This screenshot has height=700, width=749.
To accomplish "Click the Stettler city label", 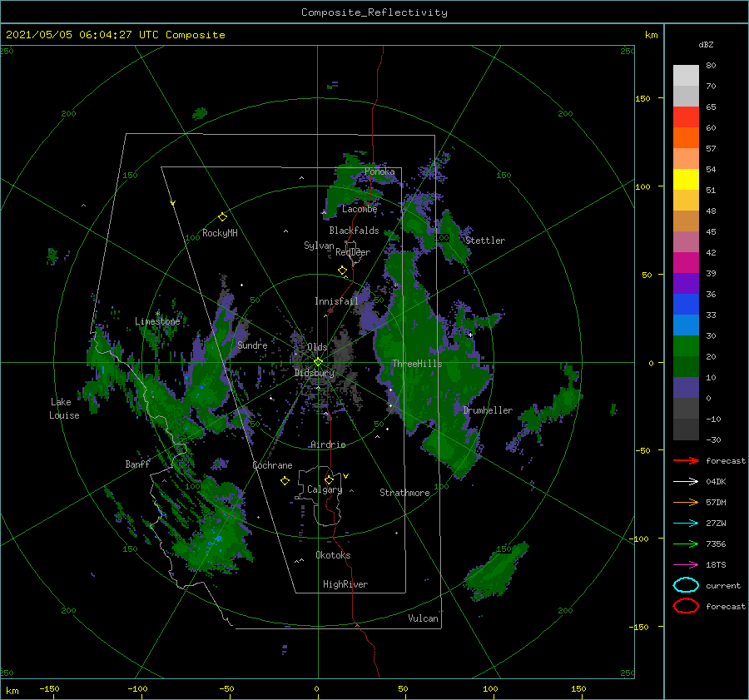I will (485, 241).
